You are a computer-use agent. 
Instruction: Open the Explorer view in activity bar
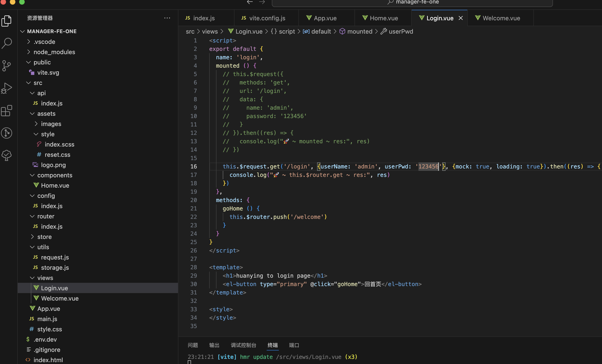tap(7, 21)
